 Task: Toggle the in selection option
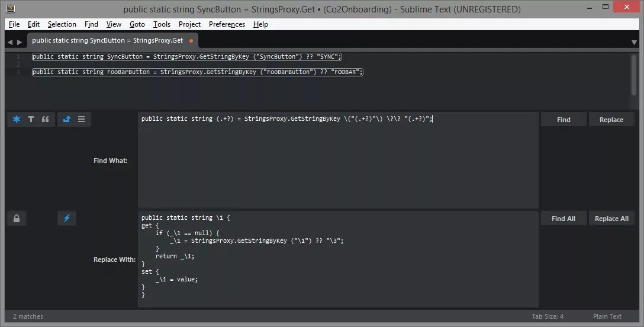[x=81, y=119]
